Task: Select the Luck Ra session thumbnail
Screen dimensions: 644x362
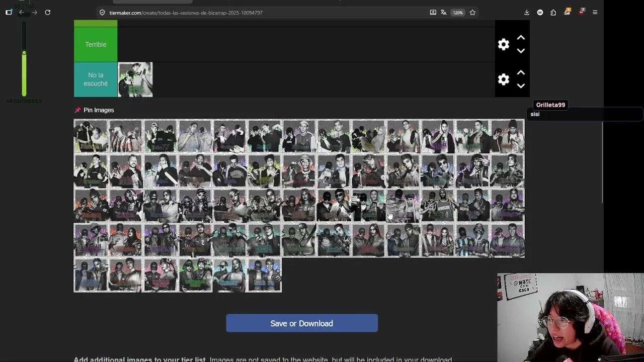Action: [265, 275]
